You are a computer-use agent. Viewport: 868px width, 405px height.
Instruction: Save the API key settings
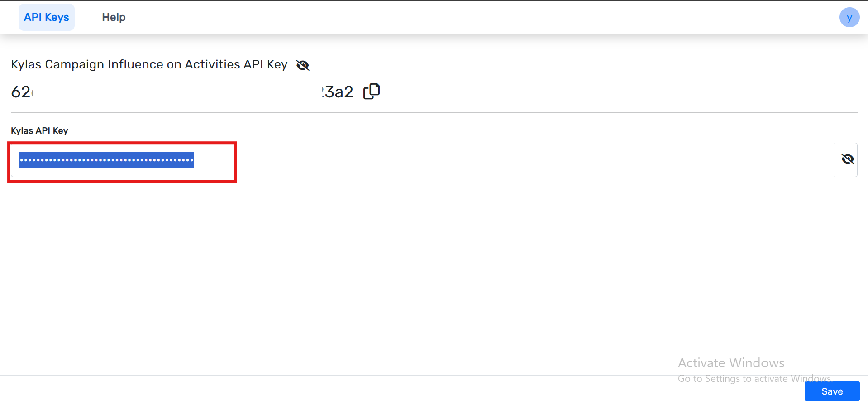click(x=832, y=391)
